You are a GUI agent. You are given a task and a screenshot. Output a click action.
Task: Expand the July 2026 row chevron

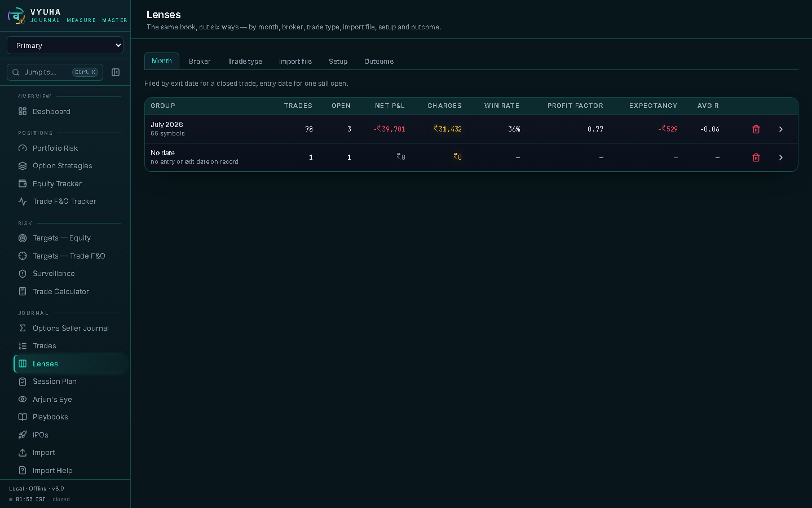point(781,129)
